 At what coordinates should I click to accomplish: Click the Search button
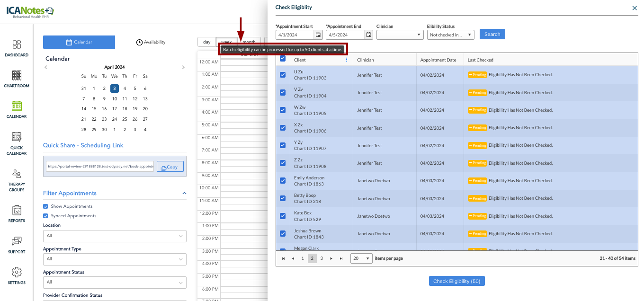[x=492, y=34]
